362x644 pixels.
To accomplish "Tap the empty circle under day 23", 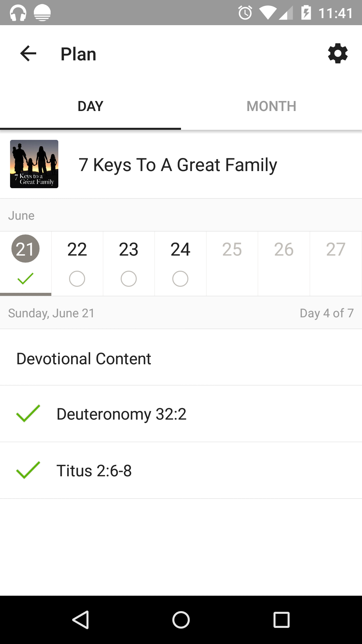I will tap(129, 279).
